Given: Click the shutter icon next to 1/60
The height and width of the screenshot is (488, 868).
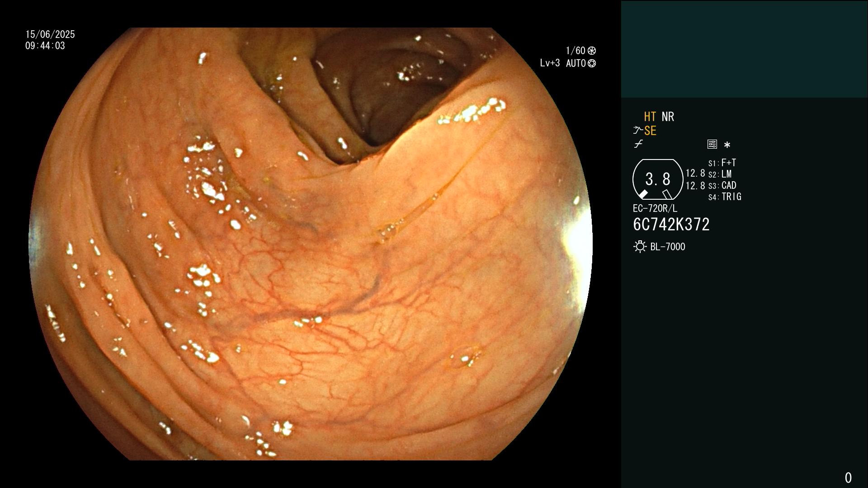Looking at the screenshot, I should [x=592, y=51].
